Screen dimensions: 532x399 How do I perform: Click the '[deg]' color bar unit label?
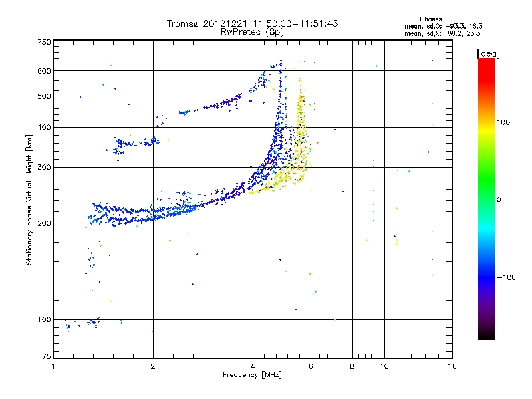pyautogui.click(x=488, y=54)
